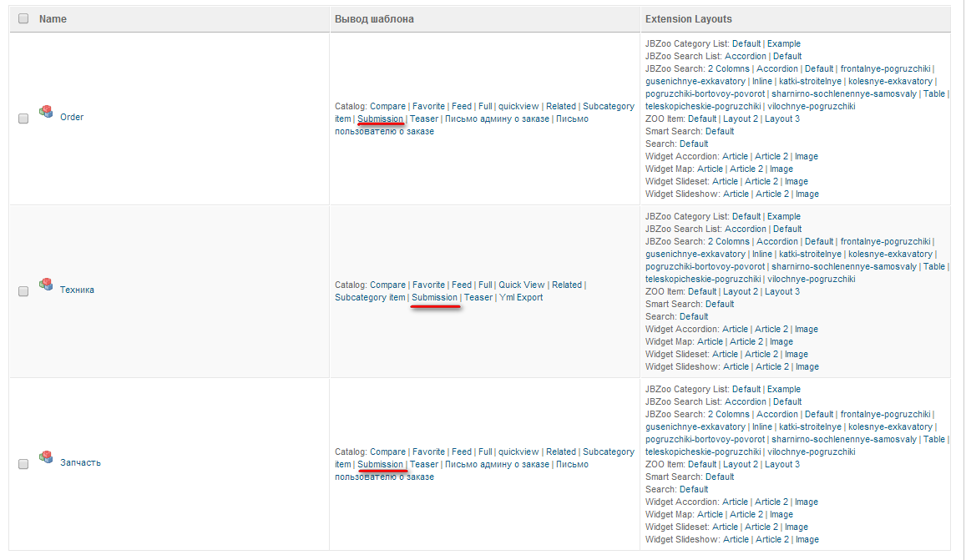Screen dimensions: 966x560
Task: Open Submission layout in the Техника row
Action: click(434, 298)
